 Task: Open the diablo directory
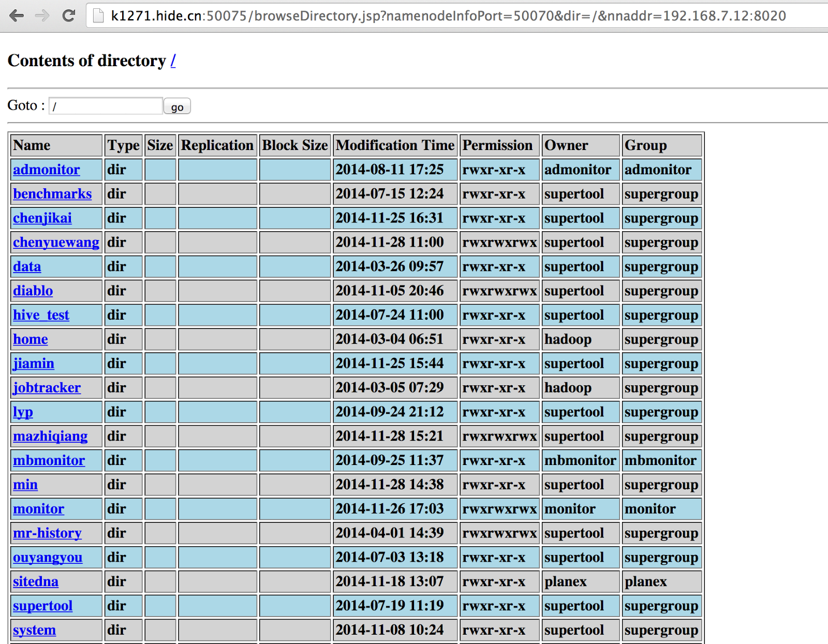pyautogui.click(x=33, y=291)
